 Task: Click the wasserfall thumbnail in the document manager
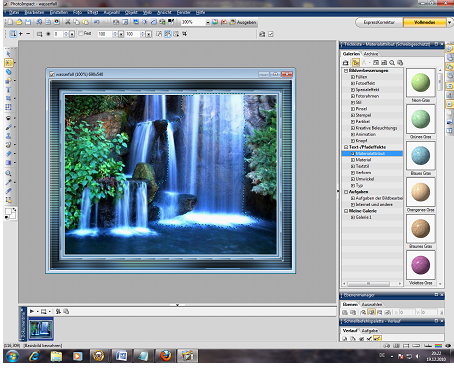(41, 329)
